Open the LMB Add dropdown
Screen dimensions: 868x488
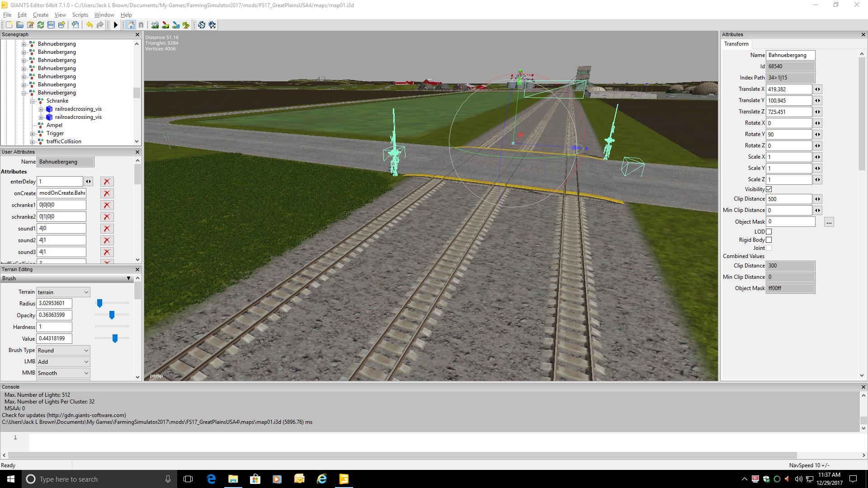pos(63,362)
